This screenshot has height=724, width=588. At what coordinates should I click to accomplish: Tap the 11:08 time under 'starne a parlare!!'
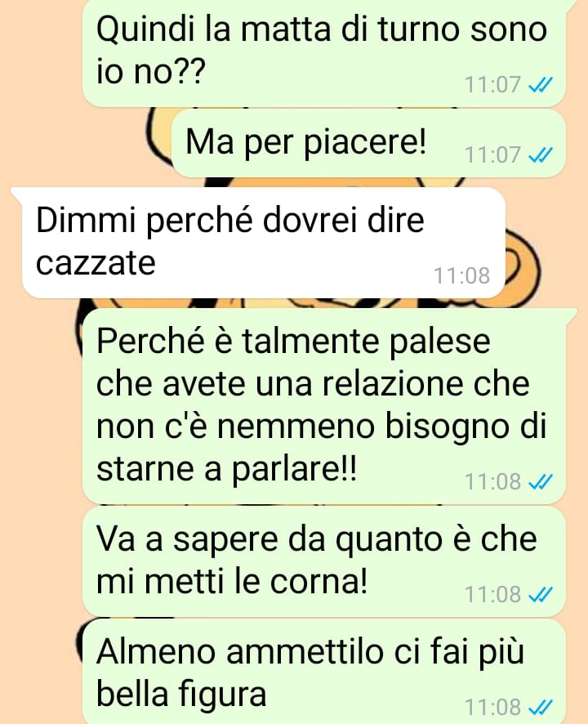492,482
